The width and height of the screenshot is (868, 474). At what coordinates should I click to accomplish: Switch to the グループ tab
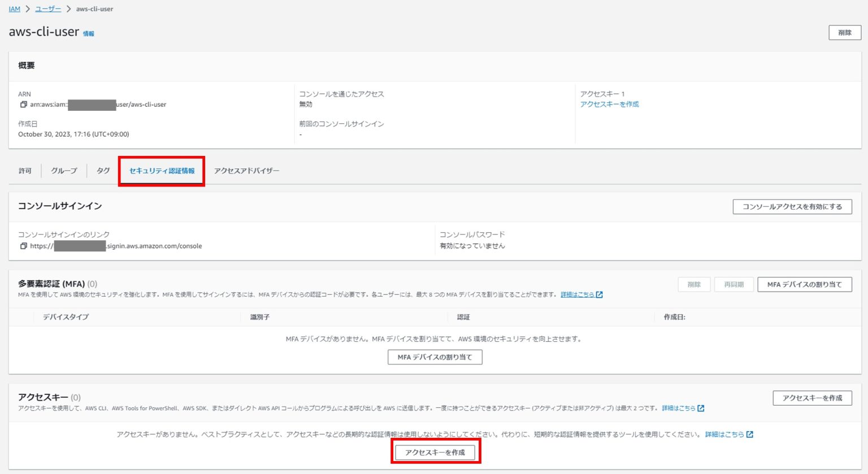pos(63,171)
